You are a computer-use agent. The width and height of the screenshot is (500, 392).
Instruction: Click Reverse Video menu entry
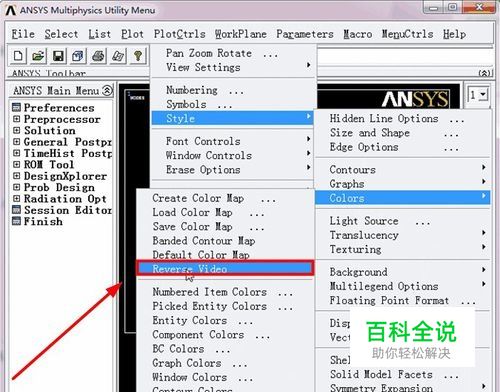[226, 268]
